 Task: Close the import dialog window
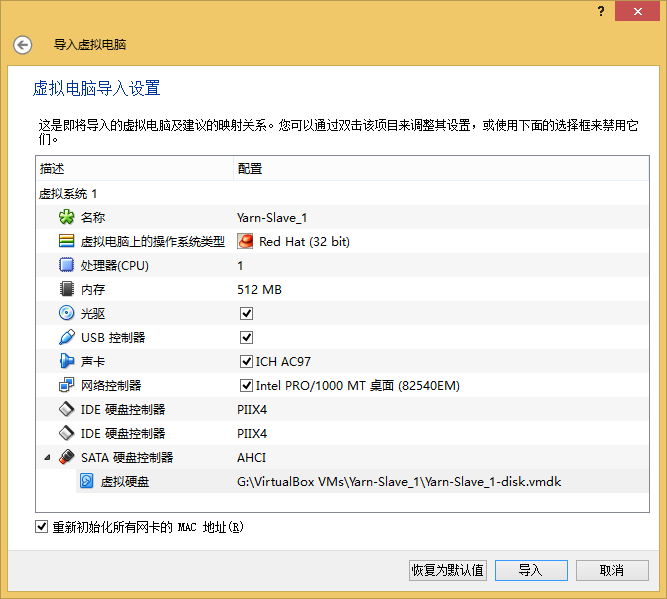637,11
